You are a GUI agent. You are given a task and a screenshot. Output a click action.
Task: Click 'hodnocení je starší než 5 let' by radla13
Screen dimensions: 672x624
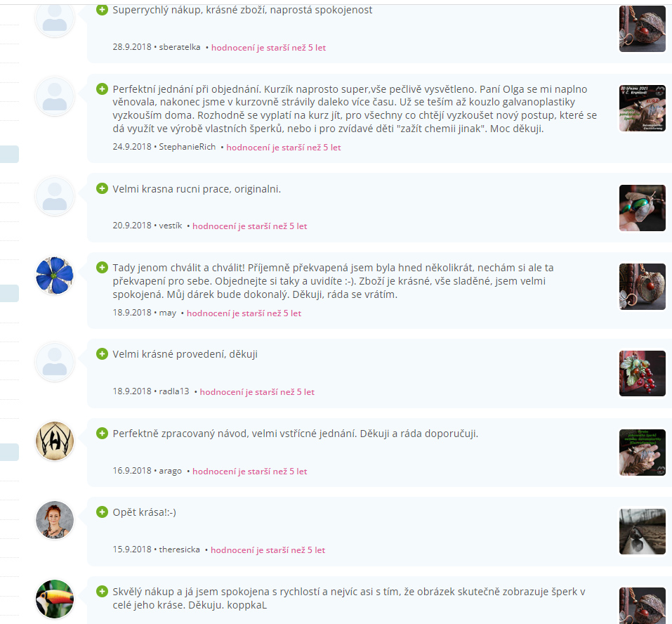[257, 392]
